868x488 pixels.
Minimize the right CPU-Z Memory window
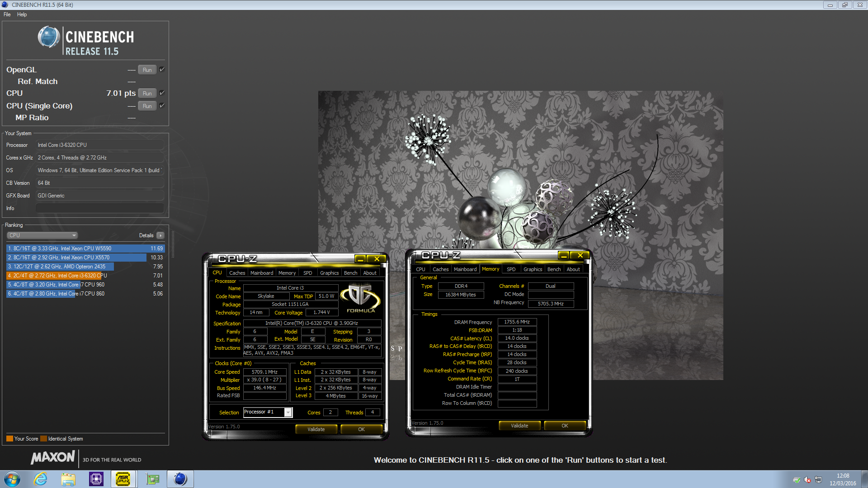[564, 255]
